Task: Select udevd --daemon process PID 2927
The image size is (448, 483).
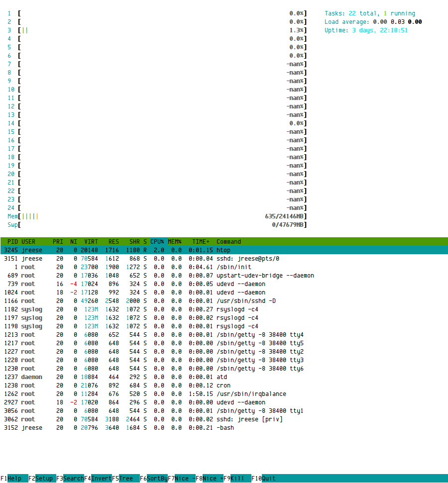Action: tap(224, 402)
